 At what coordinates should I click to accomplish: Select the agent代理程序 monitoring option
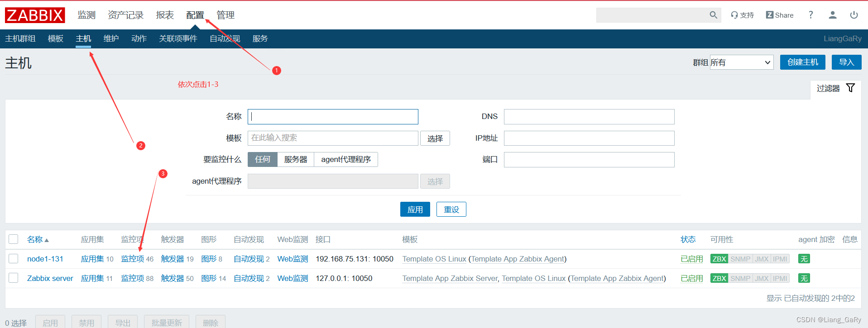pyautogui.click(x=346, y=159)
